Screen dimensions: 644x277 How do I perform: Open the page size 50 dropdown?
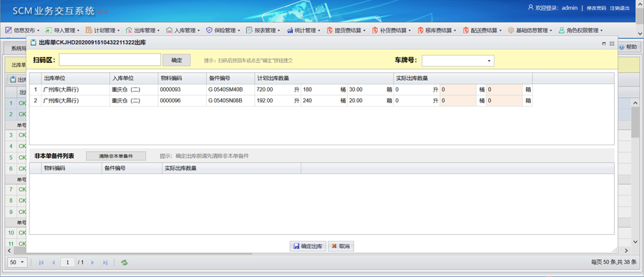pos(17,262)
